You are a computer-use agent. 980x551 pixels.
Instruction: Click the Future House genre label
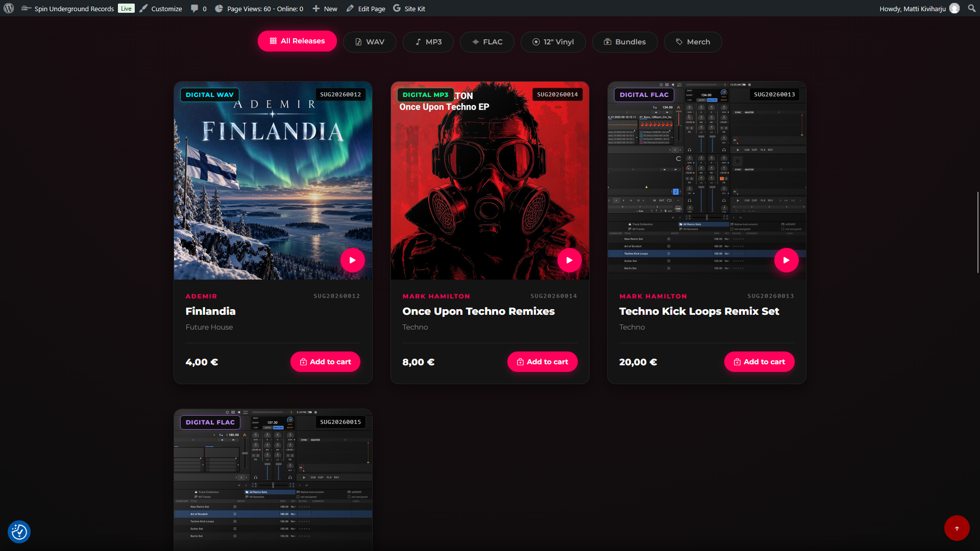coord(209,327)
